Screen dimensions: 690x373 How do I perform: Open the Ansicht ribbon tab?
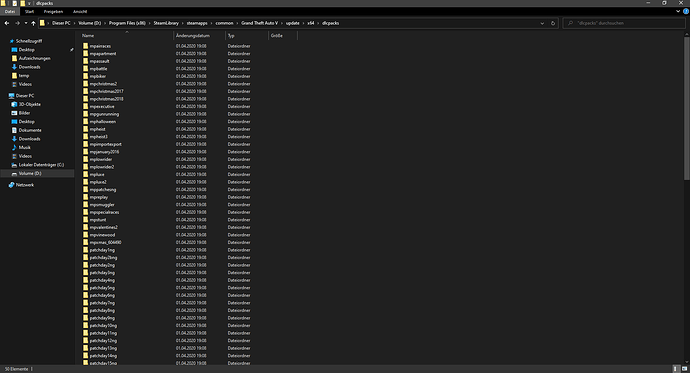pyautogui.click(x=80, y=11)
